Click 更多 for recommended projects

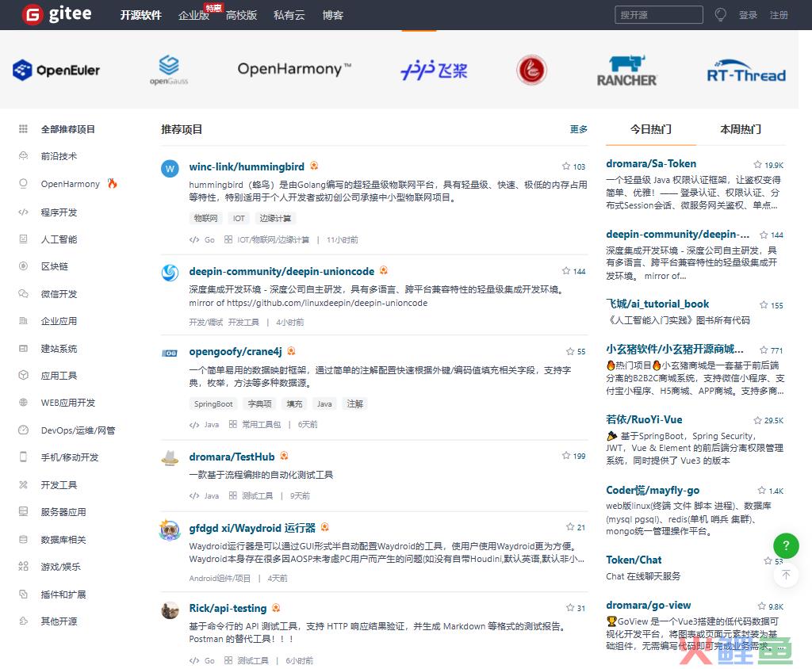(578, 129)
